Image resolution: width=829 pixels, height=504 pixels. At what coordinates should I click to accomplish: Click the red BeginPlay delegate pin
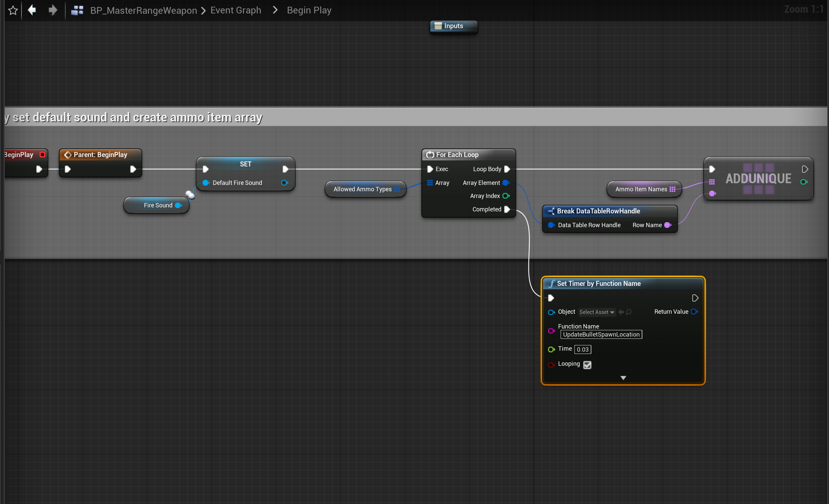(x=42, y=154)
